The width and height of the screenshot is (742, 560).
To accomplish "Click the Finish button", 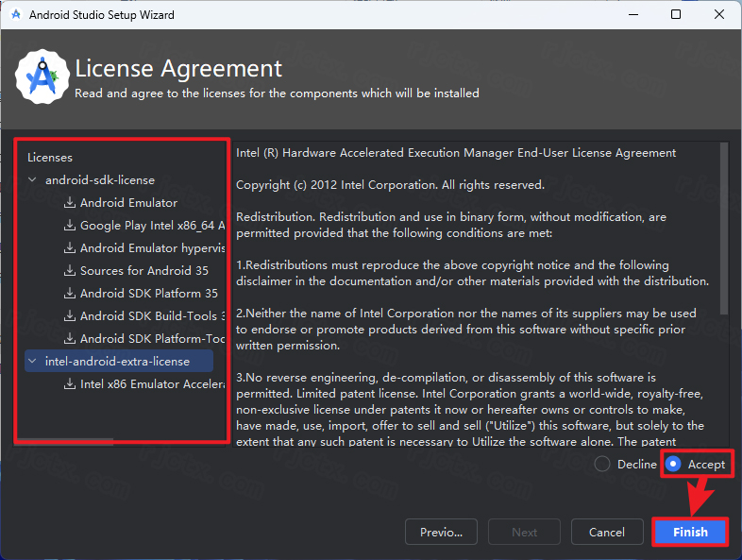I will pyautogui.click(x=690, y=532).
